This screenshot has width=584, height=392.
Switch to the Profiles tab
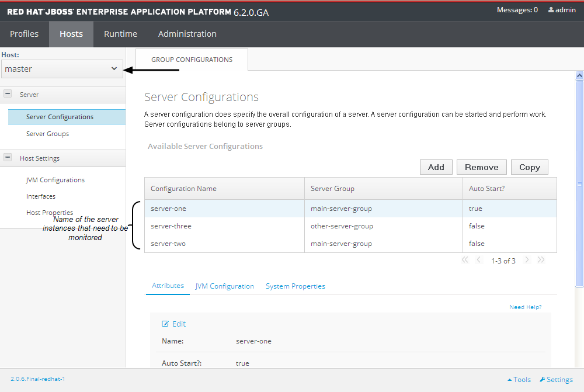pyautogui.click(x=24, y=34)
